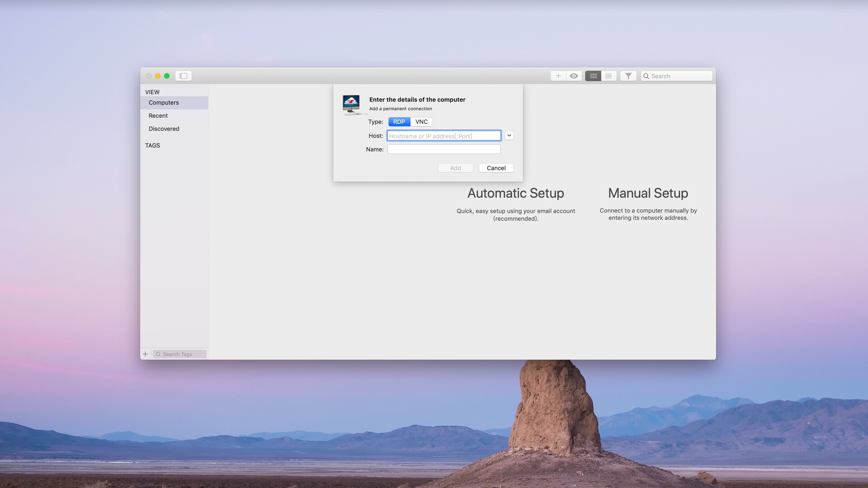Click the search magnifier in the toolbar

pyautogui.click(x=647, y=75)
